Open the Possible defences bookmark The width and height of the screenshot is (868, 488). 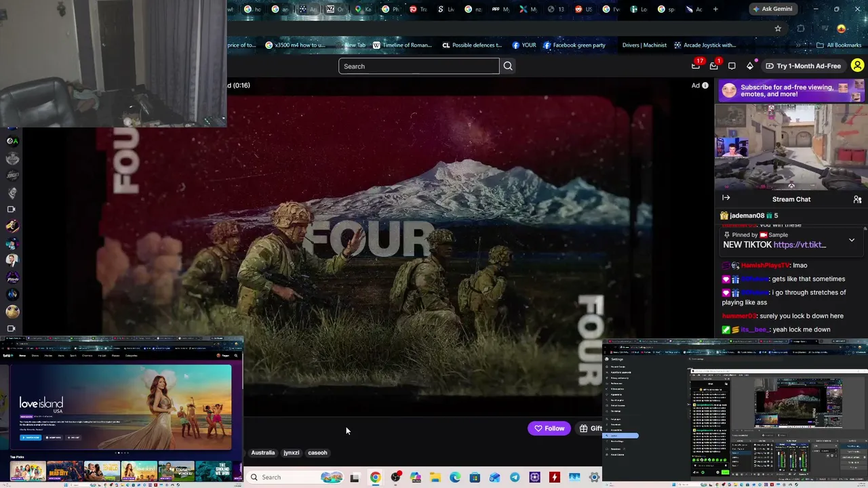472,45
